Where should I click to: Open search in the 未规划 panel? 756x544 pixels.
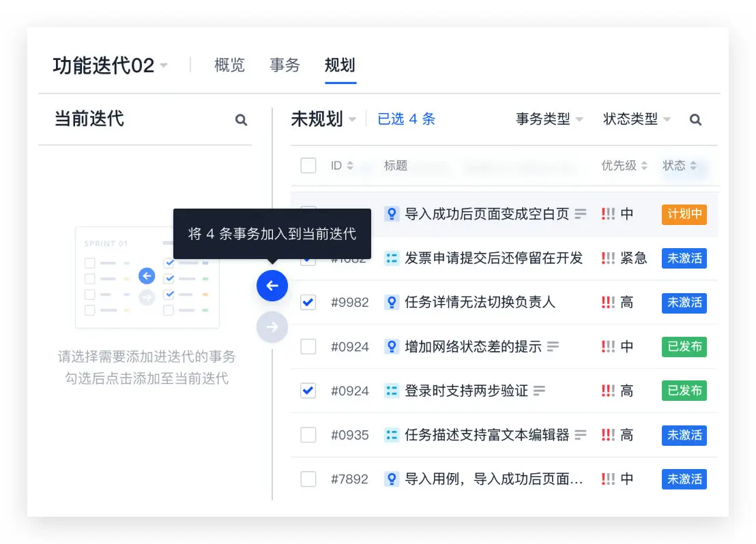click(695, 119)
